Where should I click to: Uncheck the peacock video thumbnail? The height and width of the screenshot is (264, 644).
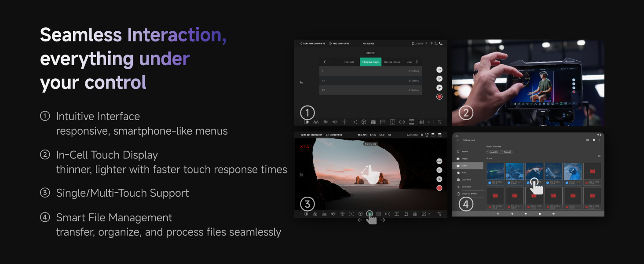567,182
